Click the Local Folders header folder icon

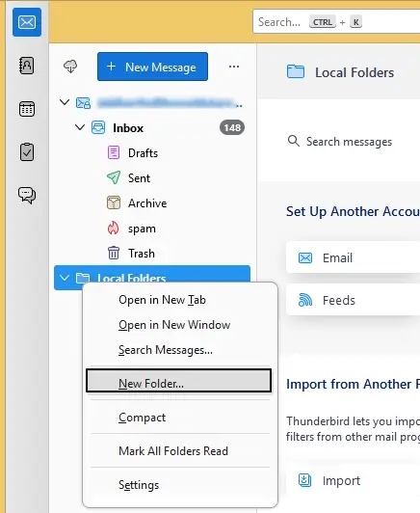[296, 71]
